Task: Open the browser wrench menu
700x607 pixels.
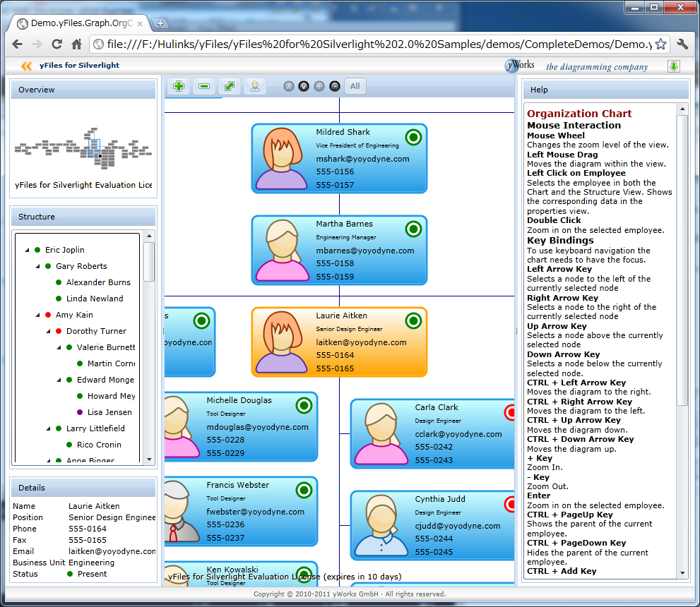Action: 682,44
